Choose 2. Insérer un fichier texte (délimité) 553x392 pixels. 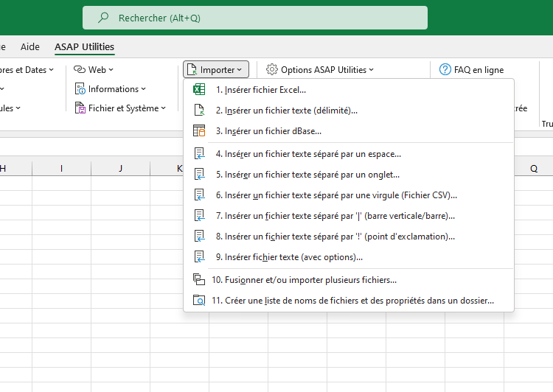click(349, 111)
